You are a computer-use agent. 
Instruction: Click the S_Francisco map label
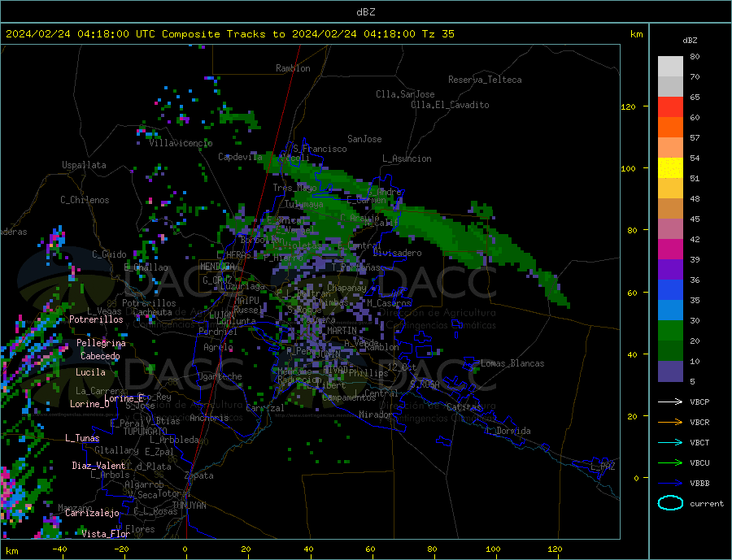pos(320,149)
